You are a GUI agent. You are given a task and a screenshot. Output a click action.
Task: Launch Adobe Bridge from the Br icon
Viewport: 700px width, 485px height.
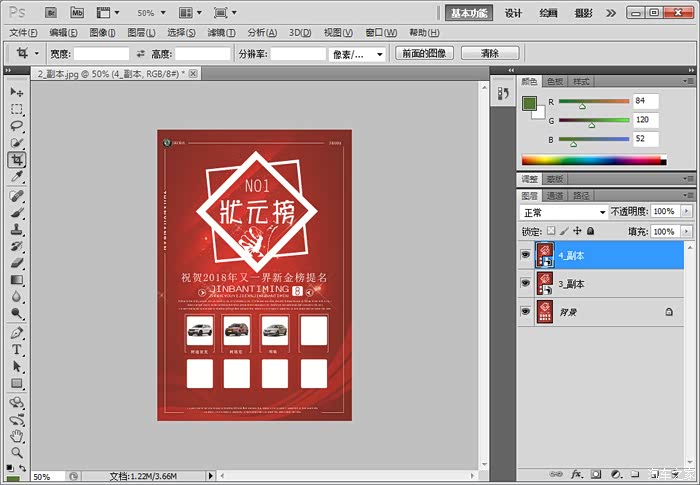click(x=51, y=13)
